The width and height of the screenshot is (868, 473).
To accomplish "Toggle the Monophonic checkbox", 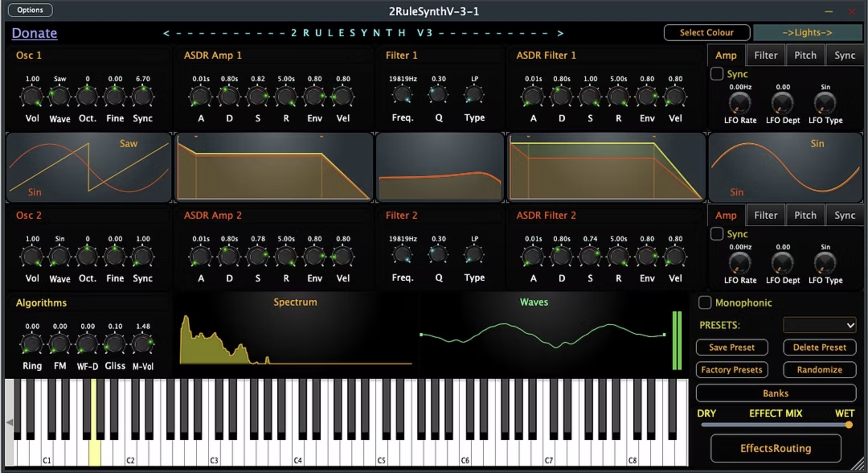I will click(705, 302).
